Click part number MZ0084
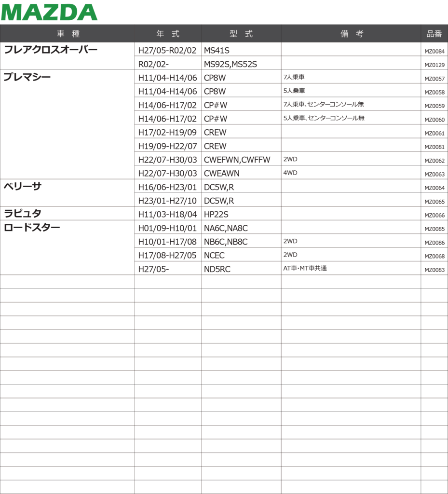 point(434,51)
